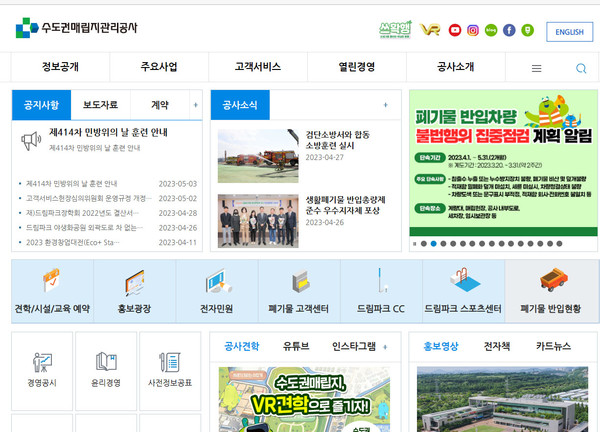This screenshot has width=600, height=432.
Task: Select the last banner slide dot
Action: 559,244
